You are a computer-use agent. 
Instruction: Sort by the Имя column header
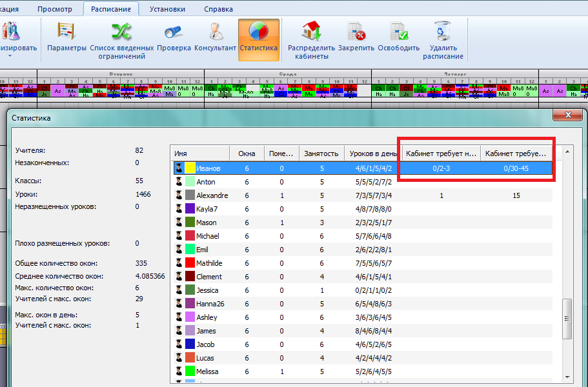click(x=200, y=154)
